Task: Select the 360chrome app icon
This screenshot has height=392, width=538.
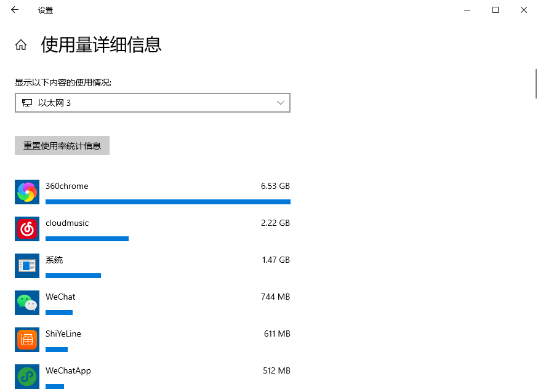Action: (x=26, y=191)
